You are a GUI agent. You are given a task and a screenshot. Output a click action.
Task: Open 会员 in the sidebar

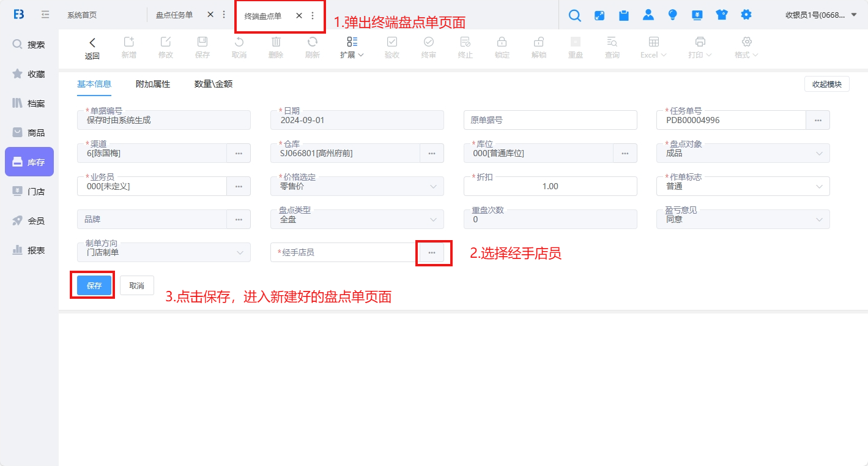(x=29, y=221)
